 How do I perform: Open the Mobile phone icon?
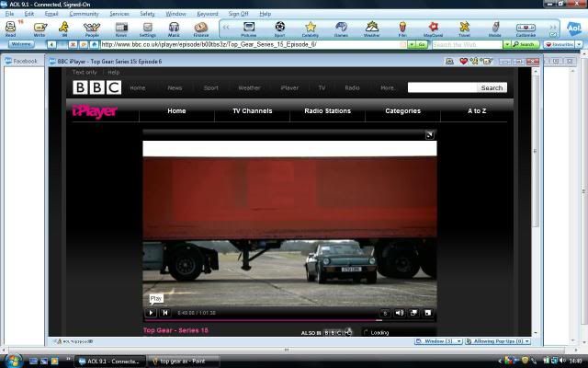[x=495, y=29]
